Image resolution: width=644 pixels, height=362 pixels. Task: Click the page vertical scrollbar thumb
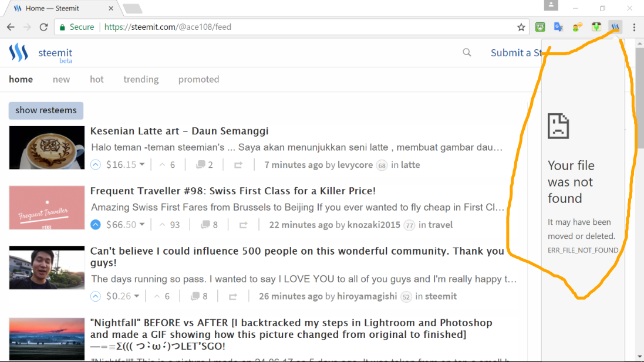click(x=639, y=99)
